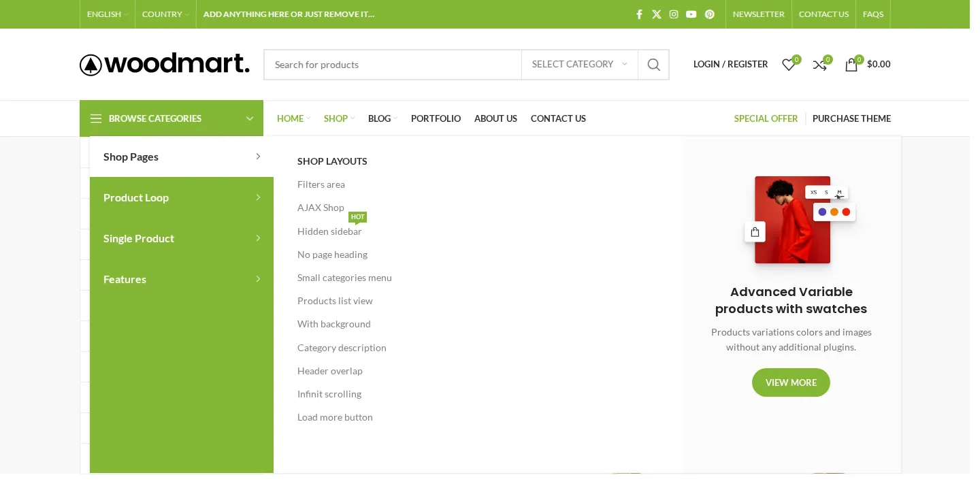Open the Select Category dropdown
Image resolution: width=980 pixels, height=490 pixels.
[x=580, y=65]
